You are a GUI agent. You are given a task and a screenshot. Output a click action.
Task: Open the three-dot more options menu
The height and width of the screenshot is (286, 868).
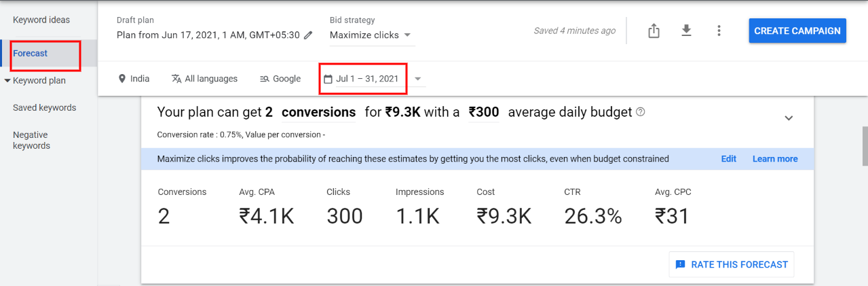[x=719, y=31]
